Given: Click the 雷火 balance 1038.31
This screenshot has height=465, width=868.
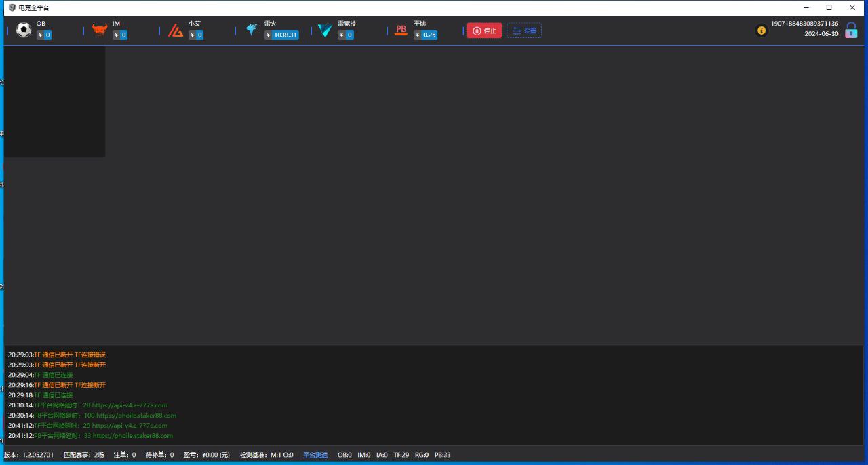Looking at the screenshot, I should 285,35.
